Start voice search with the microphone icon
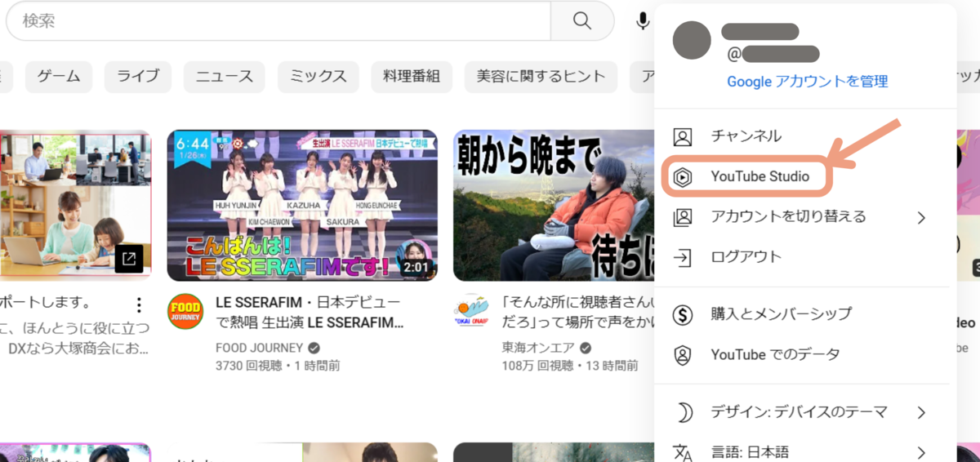The height and width of the screenshot is (462, 980). [x=644, y=20]
